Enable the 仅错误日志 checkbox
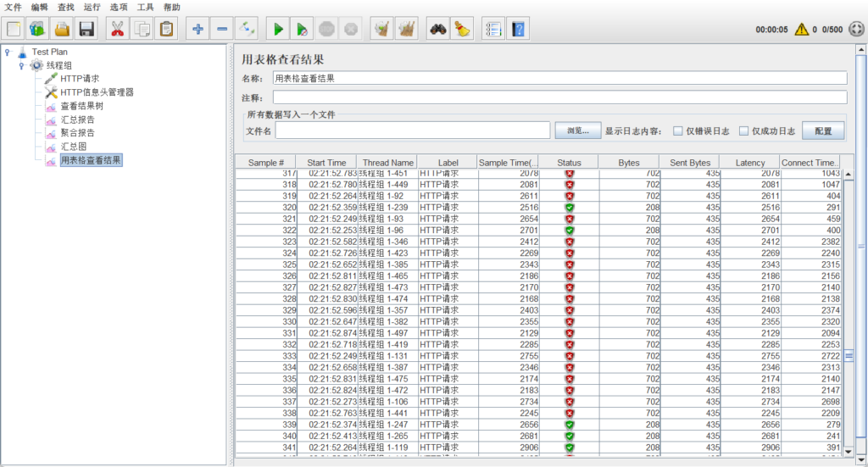 [x=677, y=131]
